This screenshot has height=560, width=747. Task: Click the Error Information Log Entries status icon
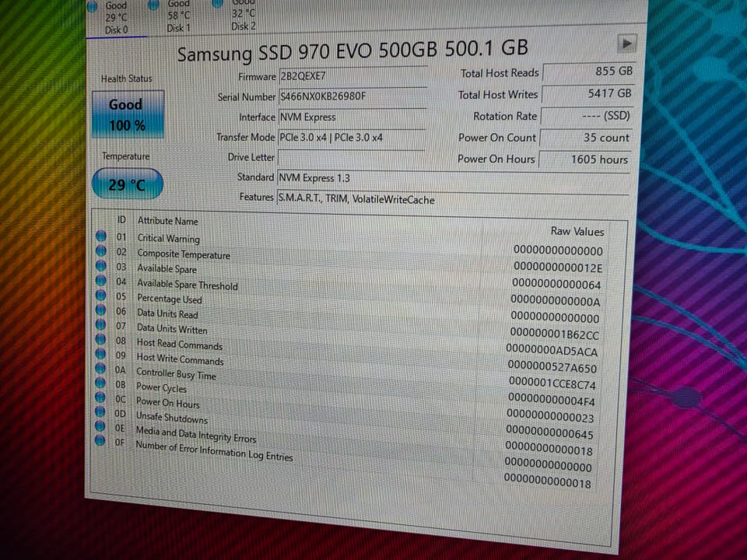[x=100, y=440]
